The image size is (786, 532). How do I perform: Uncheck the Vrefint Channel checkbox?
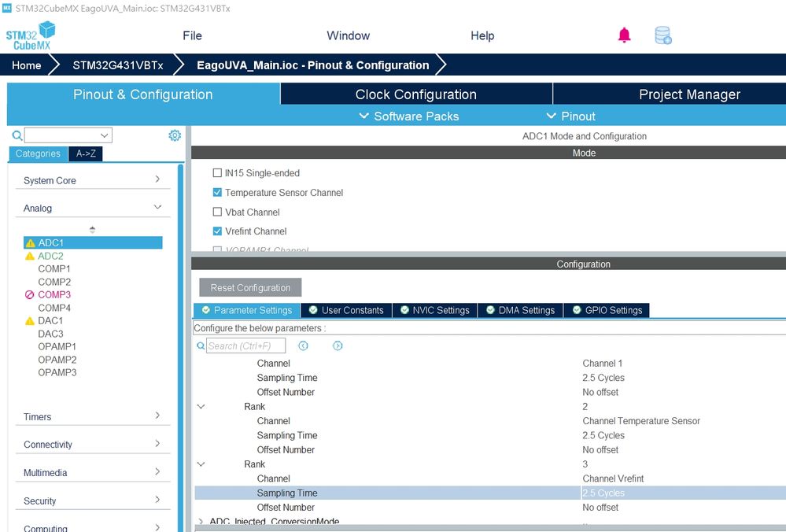(x=217, y=231)
